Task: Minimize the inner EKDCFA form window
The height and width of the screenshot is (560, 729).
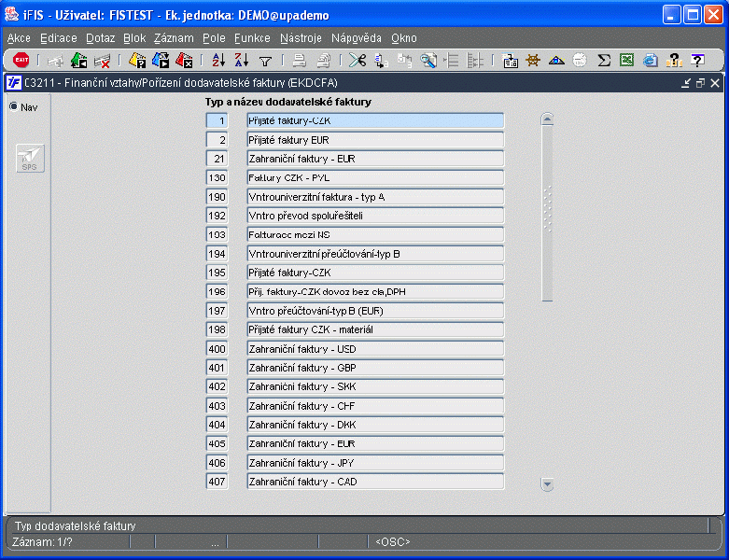Action: pyautogui.click(x=686, y=83)
